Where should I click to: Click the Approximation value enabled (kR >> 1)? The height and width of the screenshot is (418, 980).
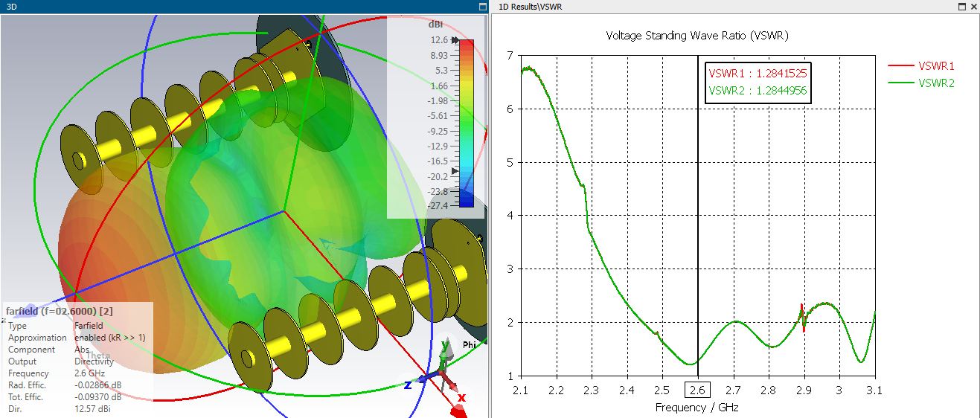(x=110, y=338)
